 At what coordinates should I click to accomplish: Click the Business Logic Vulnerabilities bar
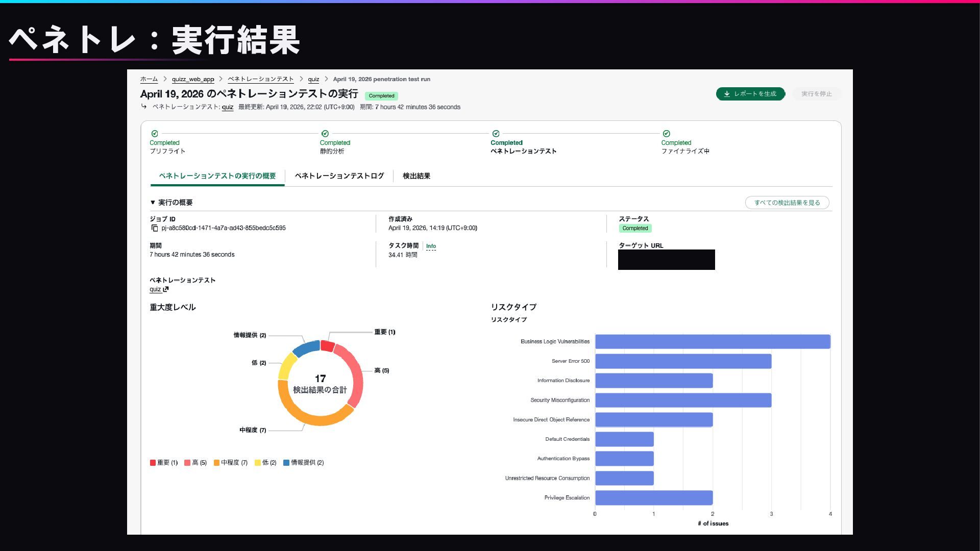pyautogui.click(x=712, y=342)
